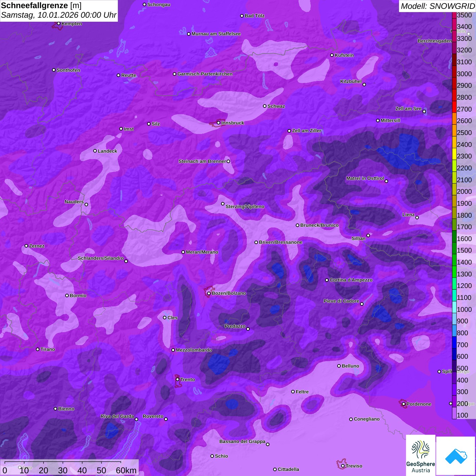Image resolution: width=476 pixels, height=476 pixels.
Task: Click the Meran/Merano label
Action: point(202,252)
